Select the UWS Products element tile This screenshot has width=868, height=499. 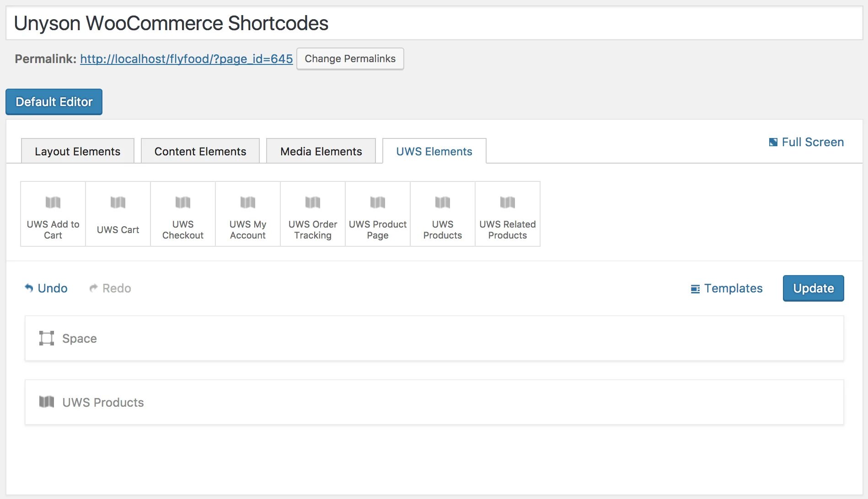coord(443,214)
